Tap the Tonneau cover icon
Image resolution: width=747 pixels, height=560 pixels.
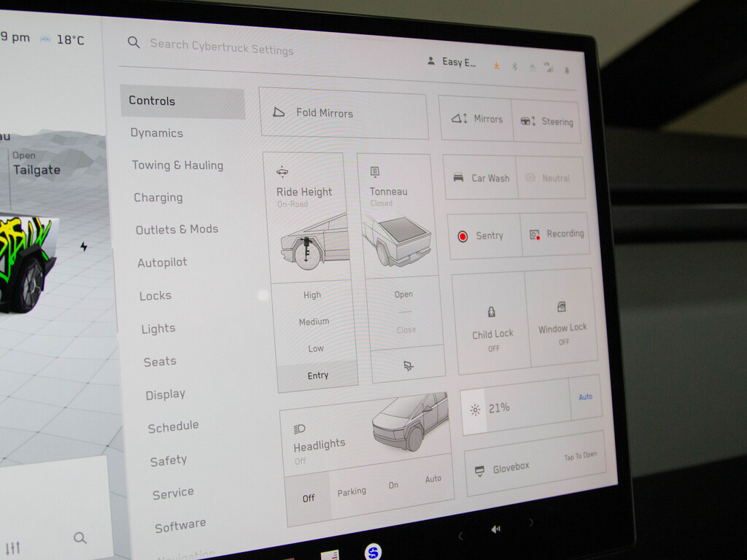(x=375, y=172)
